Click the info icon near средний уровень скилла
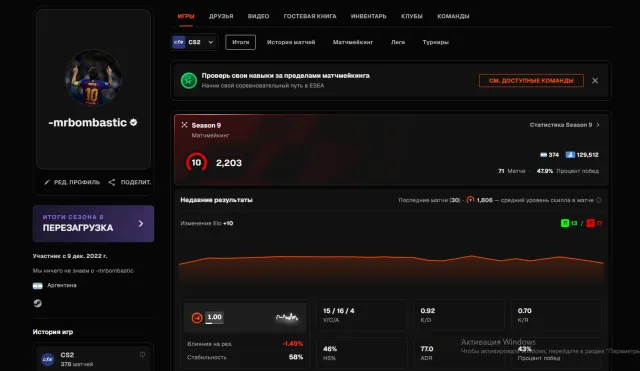Image resolution: width=640 pixels, height=371 pixels. point(598,200)
